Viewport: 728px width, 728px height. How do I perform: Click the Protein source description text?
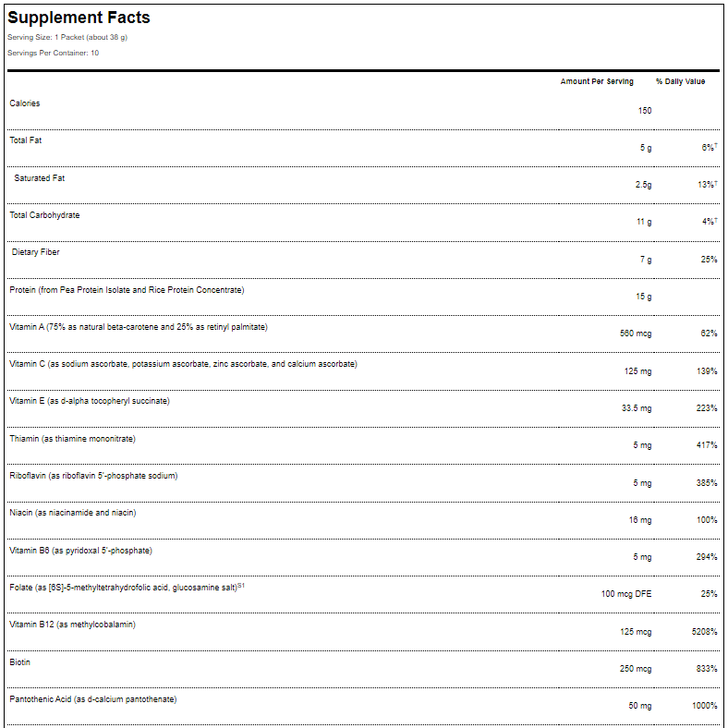click(x=127, y=290)
